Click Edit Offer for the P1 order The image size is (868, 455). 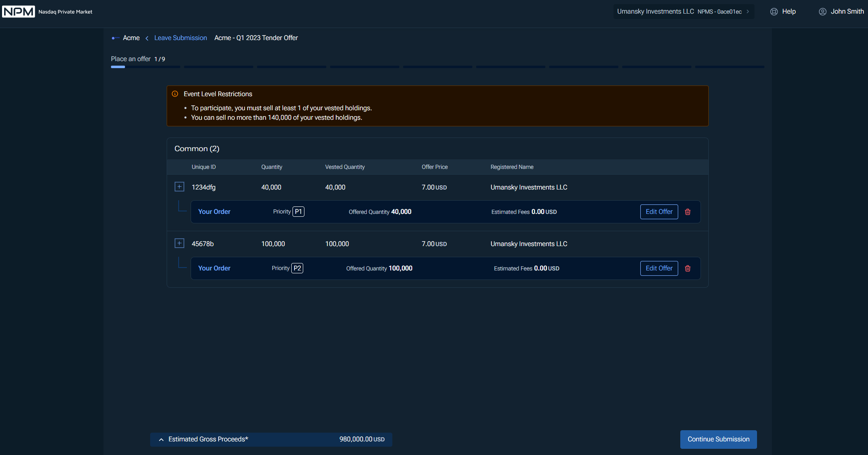[659, 212]
